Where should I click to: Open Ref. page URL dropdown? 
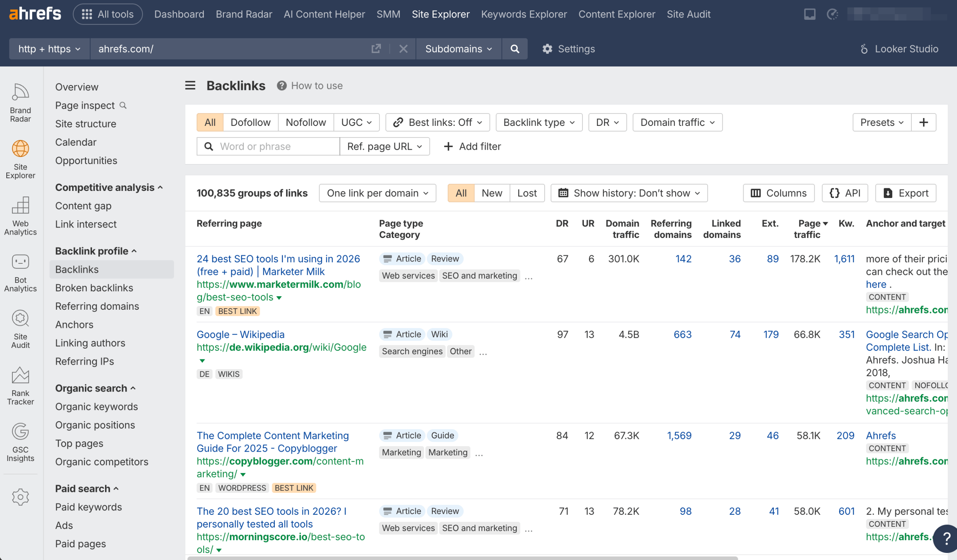click(x=385, y=146)
